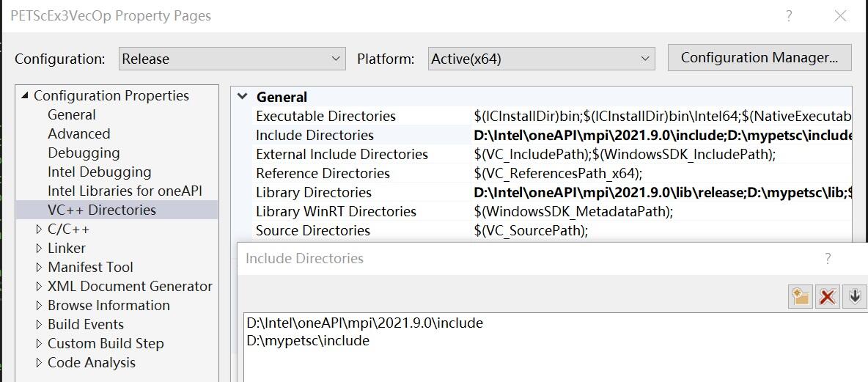
Task: Click the red X delete line icon
Action: (828, 296)
